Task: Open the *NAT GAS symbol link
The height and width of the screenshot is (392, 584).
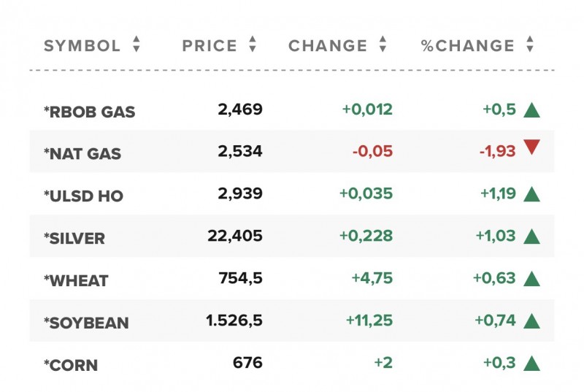Action: pyautogui.click(x=82, y=154)
